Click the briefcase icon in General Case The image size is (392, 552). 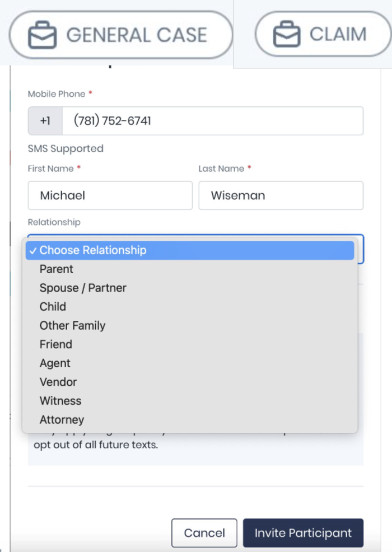42,35
